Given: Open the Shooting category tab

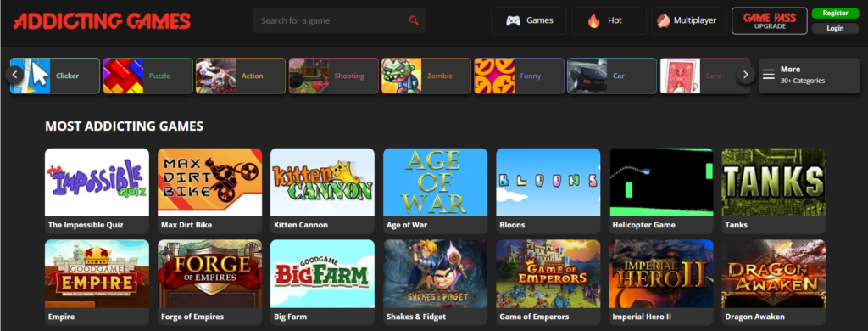Looking at the screenshot, I should point(333,76).
